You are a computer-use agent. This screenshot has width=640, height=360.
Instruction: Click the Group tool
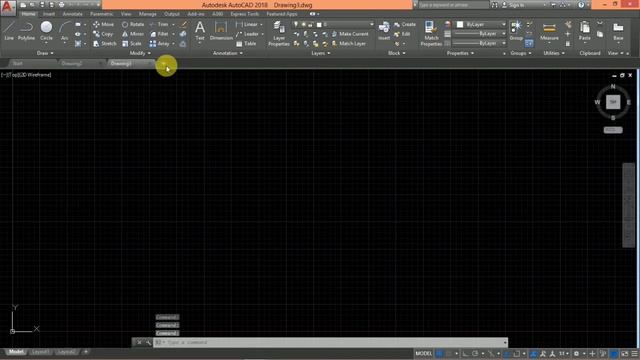(516, 31)
